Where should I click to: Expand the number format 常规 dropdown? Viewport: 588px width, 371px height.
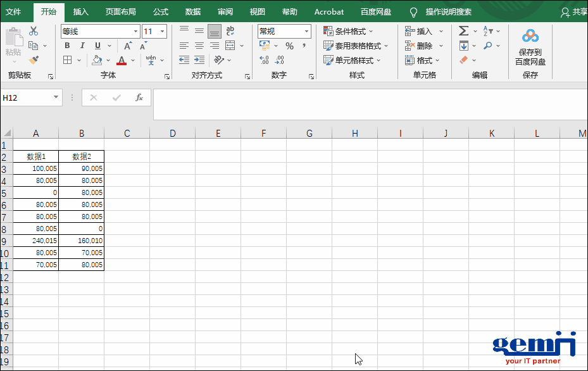pos(307,32)
